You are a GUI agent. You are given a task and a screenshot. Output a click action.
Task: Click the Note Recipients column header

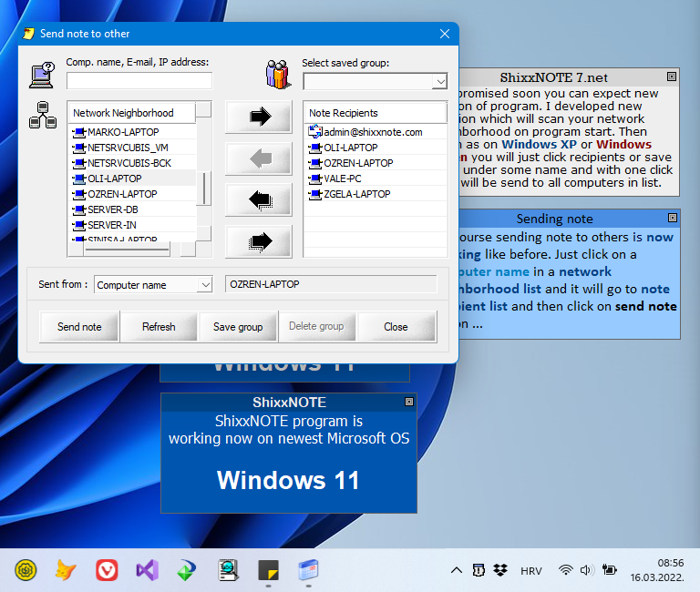point(376,113)
